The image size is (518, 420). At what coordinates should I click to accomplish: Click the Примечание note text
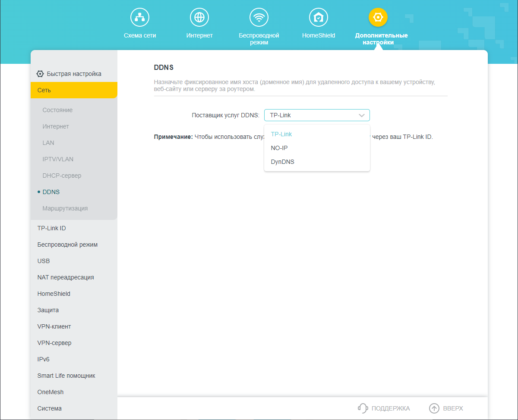point(173,137)
